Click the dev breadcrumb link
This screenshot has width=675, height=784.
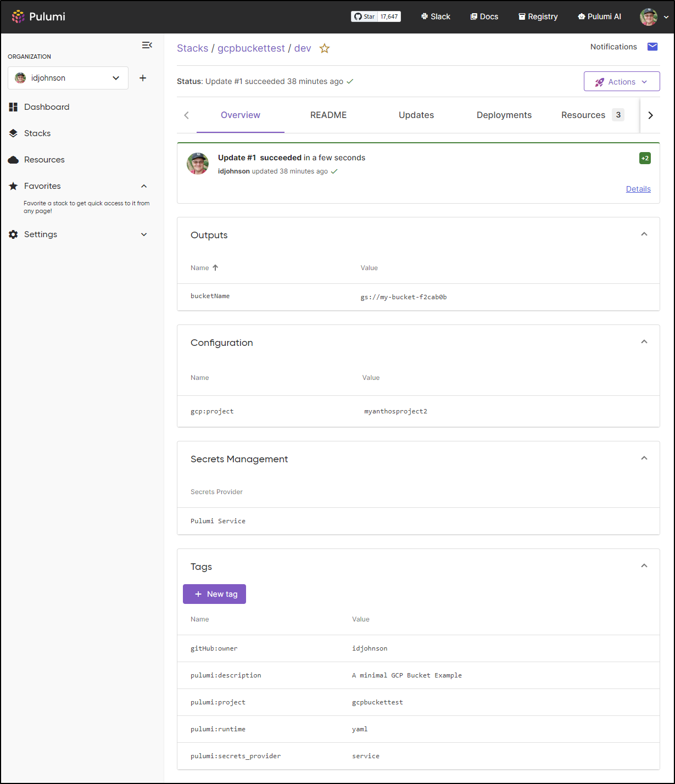(x=303, y=48)
